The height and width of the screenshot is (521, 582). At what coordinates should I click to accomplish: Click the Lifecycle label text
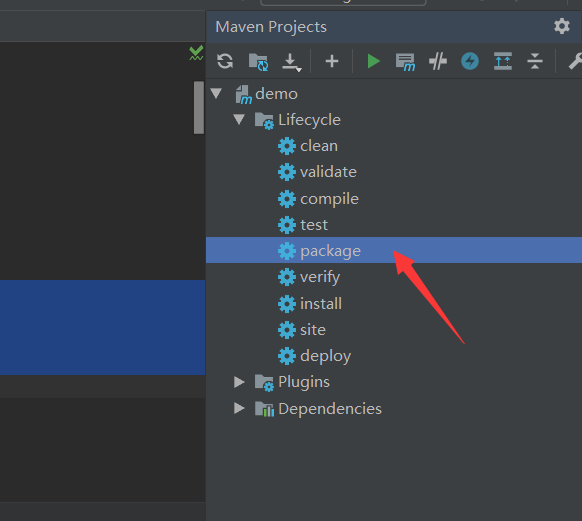click(309, 120)
